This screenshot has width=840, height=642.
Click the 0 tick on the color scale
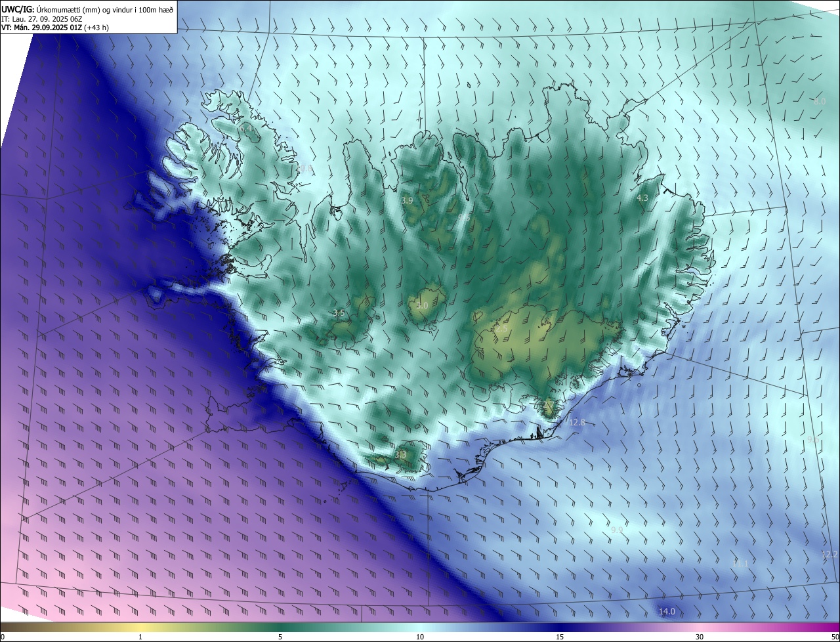(x=3, y=637)
